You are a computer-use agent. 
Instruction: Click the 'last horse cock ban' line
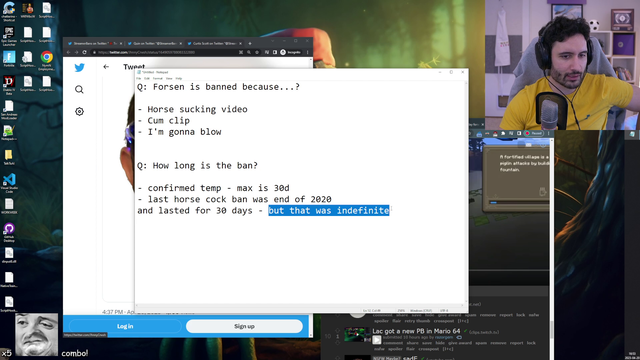coord(234,199)
